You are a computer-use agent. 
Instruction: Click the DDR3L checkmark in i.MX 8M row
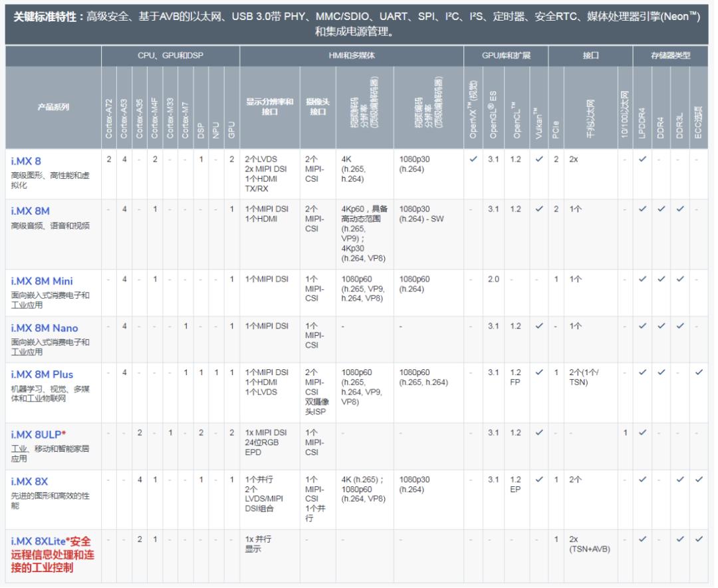click(x=680, y=209)
